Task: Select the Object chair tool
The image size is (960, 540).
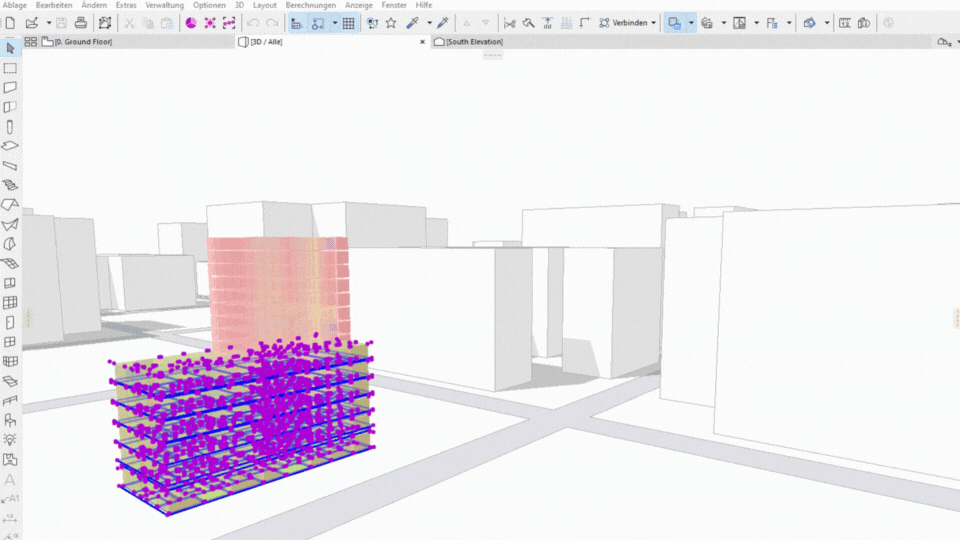Action: click(10, 420)
